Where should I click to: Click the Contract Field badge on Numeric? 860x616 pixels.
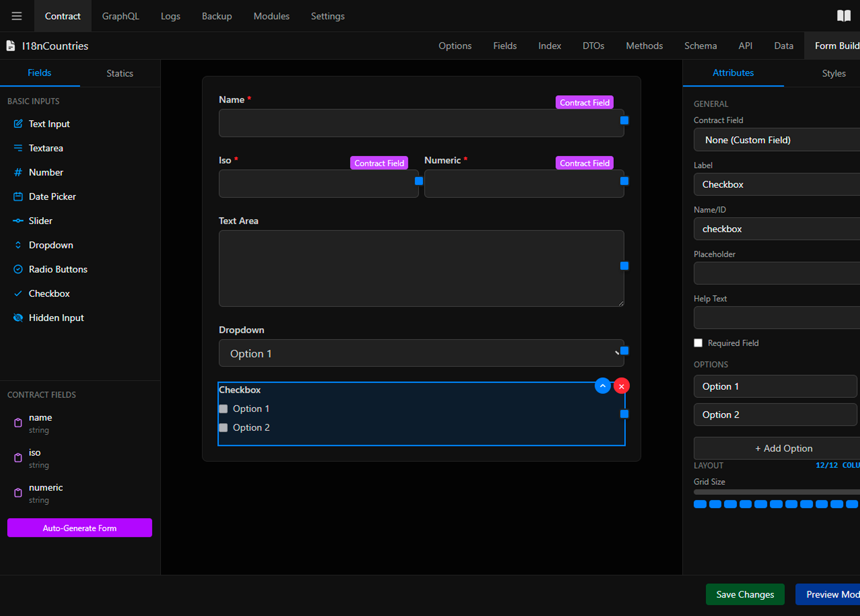point(584,163)
